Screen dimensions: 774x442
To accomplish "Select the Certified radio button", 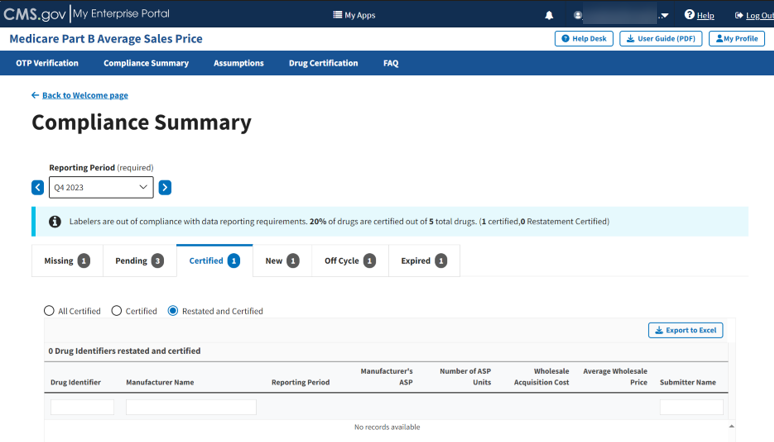I will click(116, 311).
